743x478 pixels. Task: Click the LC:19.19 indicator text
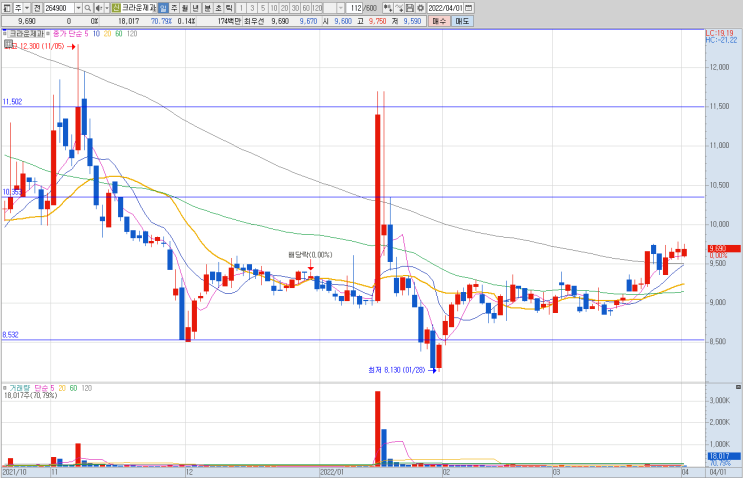pos(719,33)
